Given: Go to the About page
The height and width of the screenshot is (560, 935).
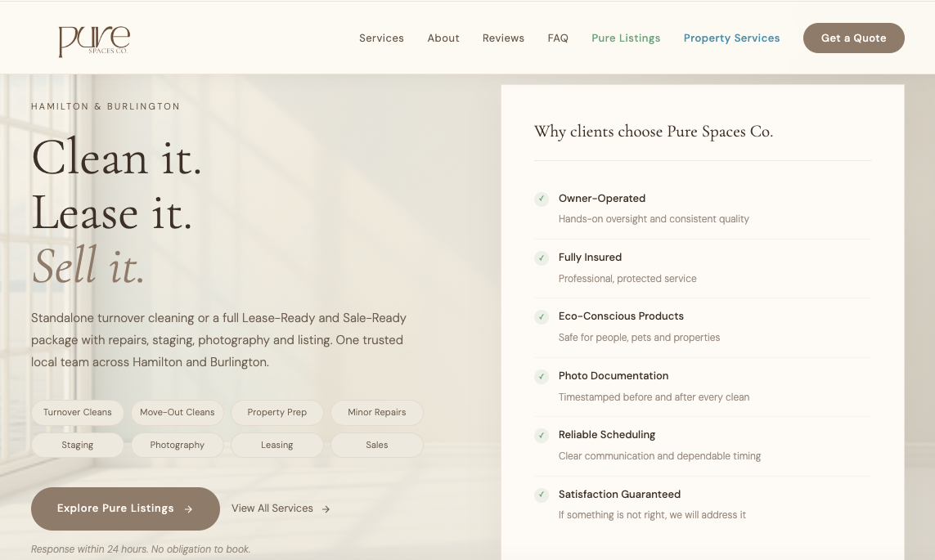Looking at the screenshot, I should pos(443,38).
